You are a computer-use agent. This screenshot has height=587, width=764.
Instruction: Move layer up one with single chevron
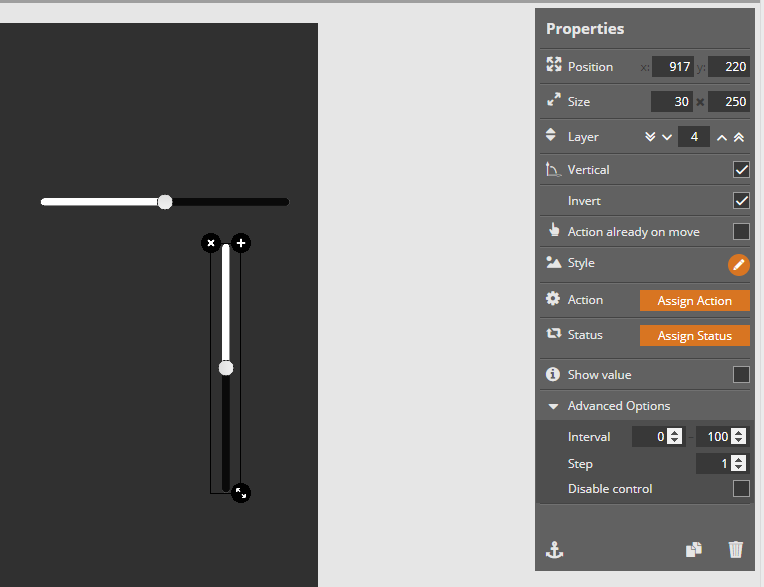pyautogui.click(x=722, y=137)
